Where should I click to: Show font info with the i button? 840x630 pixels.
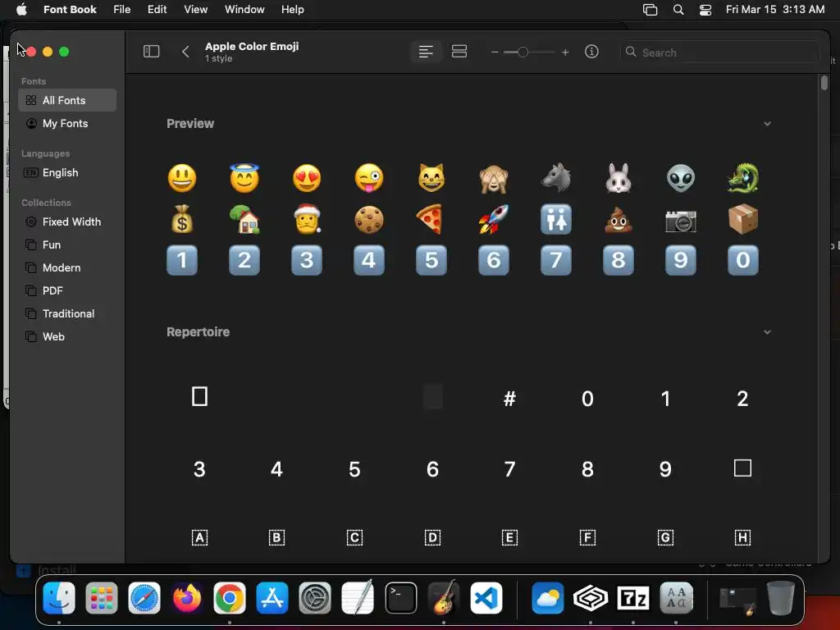coord(591,52)
